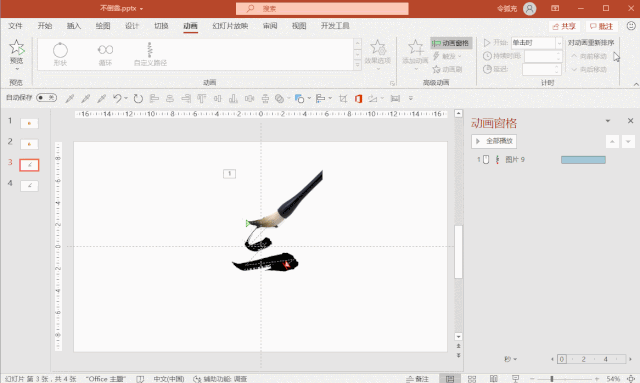The height and width of the screenshot is (383, 640).
Task: Click the arrange shapes blue square icon
Action: pos(300,98)
